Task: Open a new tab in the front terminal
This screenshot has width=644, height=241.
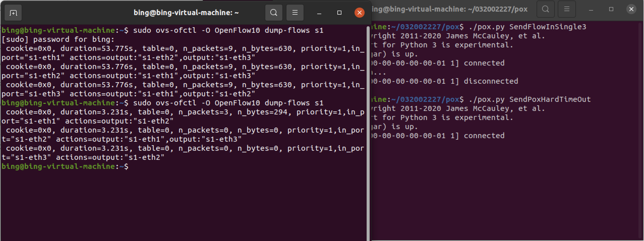Action: (13, 13)
